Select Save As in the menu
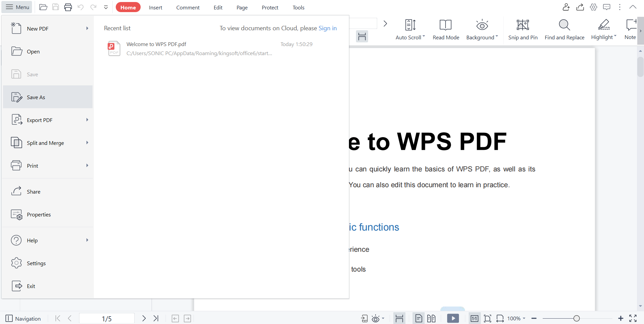Viewport: 644px width, 324px height. pyautogui.click(x=48, y=97)
